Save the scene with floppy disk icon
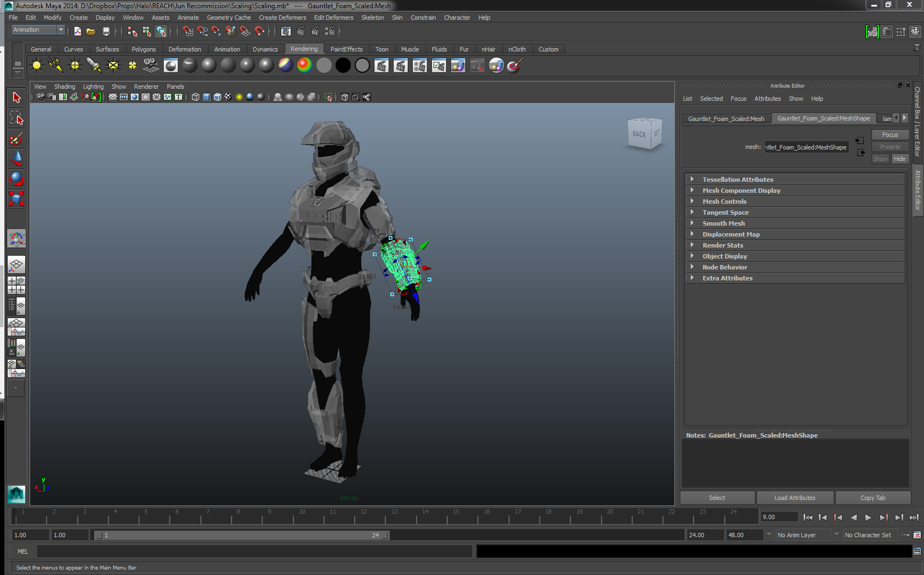The width and height of the screenshot is (924, 575). pyautogui.click(x=106, y=31)
